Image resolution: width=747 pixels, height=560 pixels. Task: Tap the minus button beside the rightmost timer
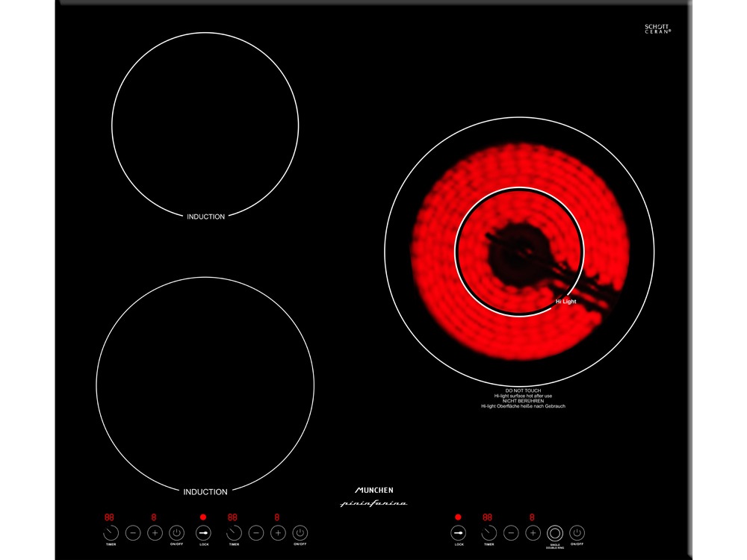(x=511, y=533)
